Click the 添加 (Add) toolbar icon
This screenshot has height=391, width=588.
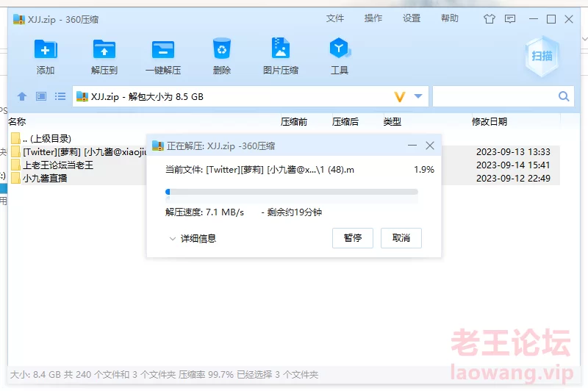point(46,49)
